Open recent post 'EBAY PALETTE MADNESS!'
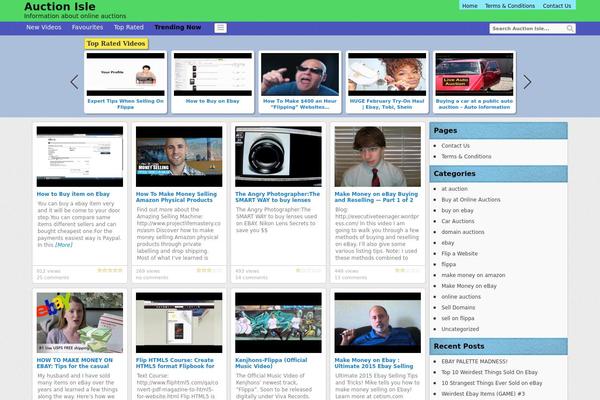 474,361
